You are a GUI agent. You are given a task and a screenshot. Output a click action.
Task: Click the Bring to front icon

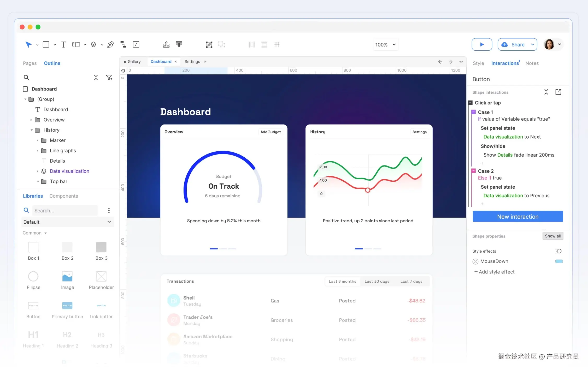point(166,45)
